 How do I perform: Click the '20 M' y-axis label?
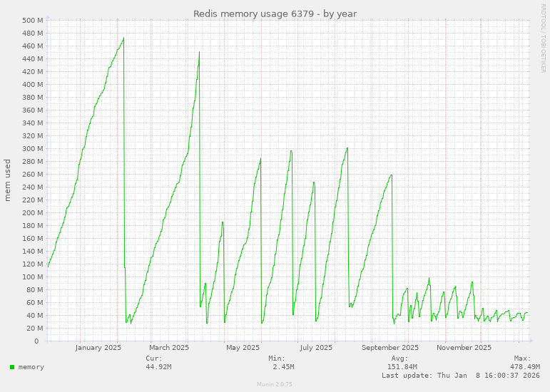pyautogui.click(x=35, y=329)
